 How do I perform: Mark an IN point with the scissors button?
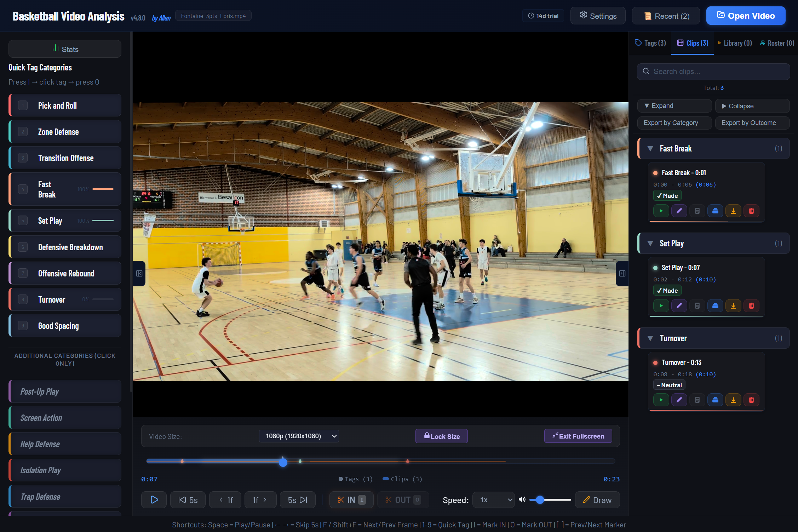pos(351,499)
